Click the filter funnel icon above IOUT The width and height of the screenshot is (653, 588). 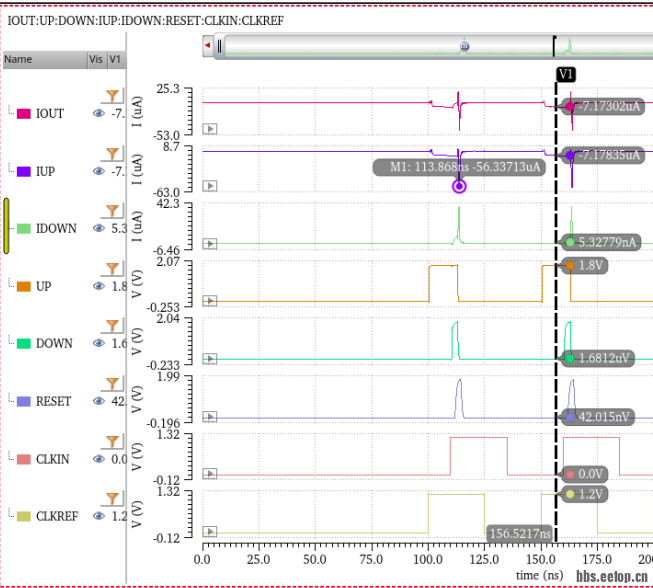coord(113,94)
